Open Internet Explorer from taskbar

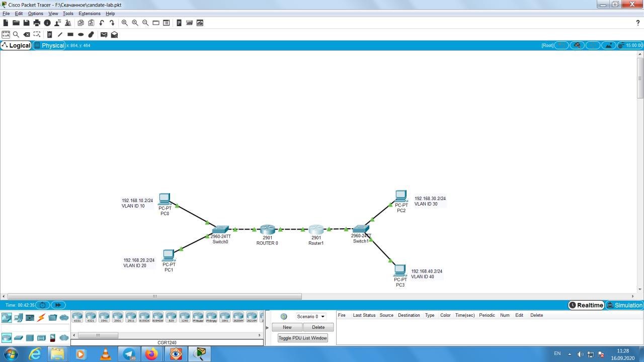(35, 354)
